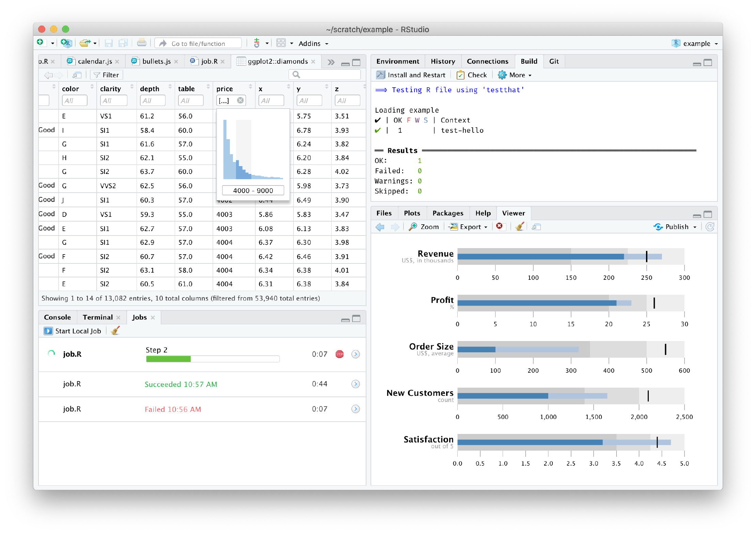Clear the Viewer with the broom icon
756x534 pixels.
[x=519, y=227]
